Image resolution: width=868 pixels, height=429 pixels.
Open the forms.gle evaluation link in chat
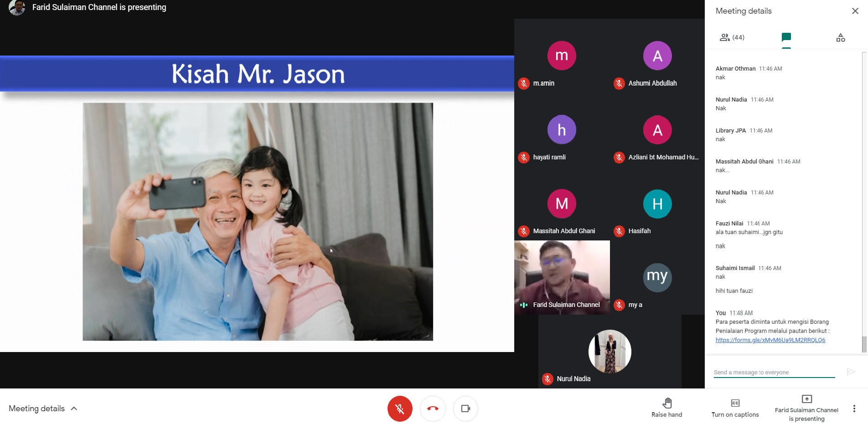(x=770, y=340)
